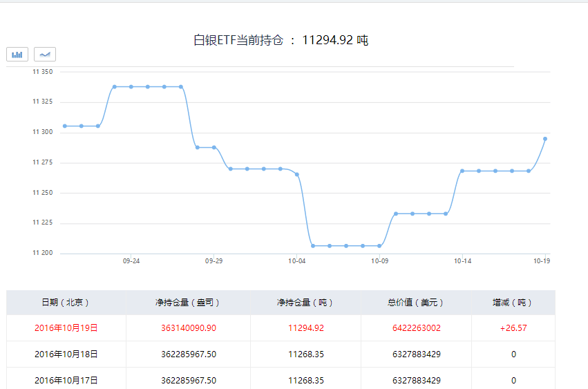Image resolution: width=588 pixels, height=389 pixels.
Task: Select the 2016年10月19日 date cell
Action: coord(66,328)
